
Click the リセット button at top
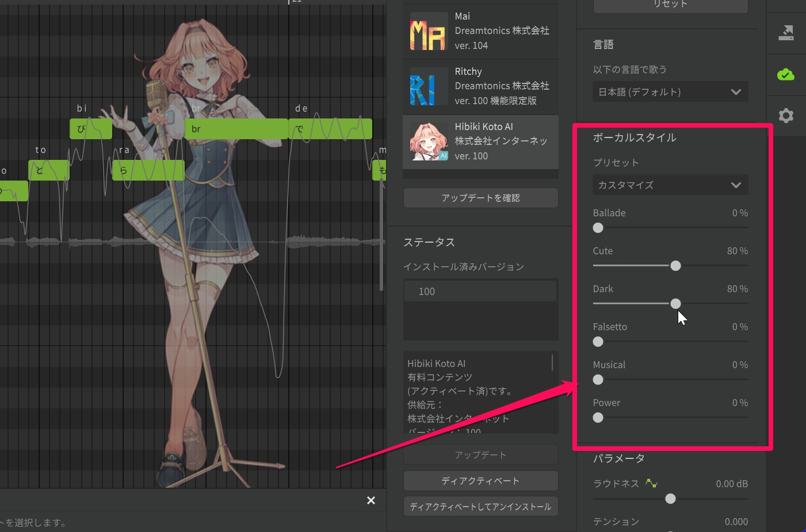(670, 5)
